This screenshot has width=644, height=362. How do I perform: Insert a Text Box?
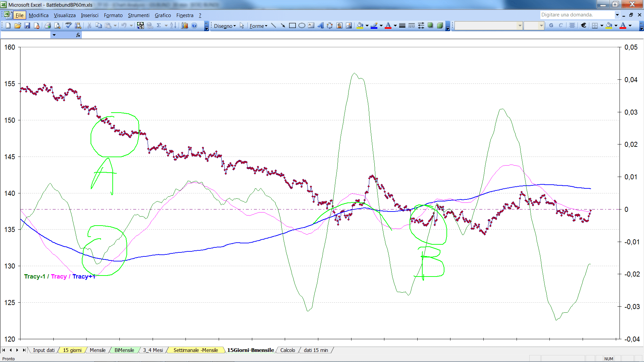coord(311,25)
